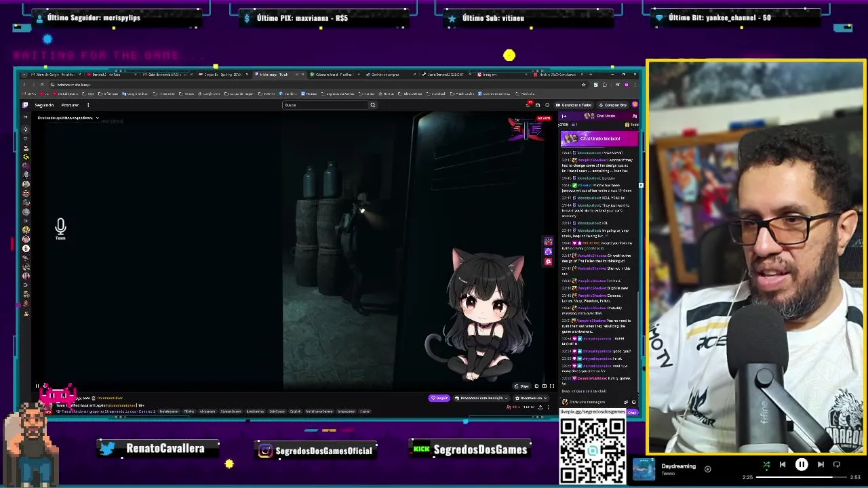Expand the Twitch left sidebar arrow
The height and width of the screenshot is (488, 868).
(26, 117)
